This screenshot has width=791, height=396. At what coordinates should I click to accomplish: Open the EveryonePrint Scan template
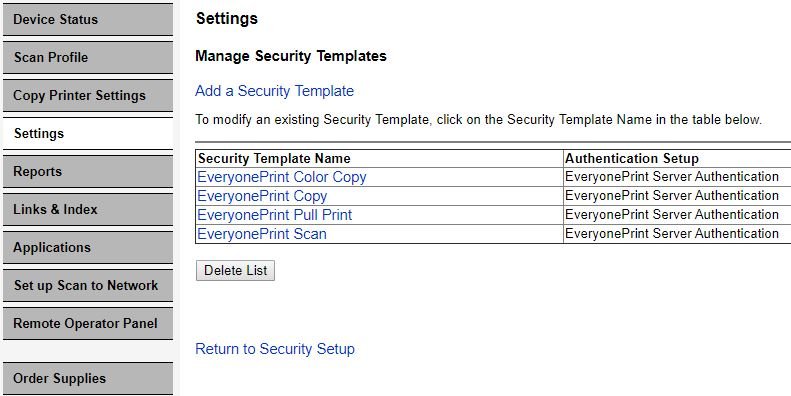(x=262, y=234)
